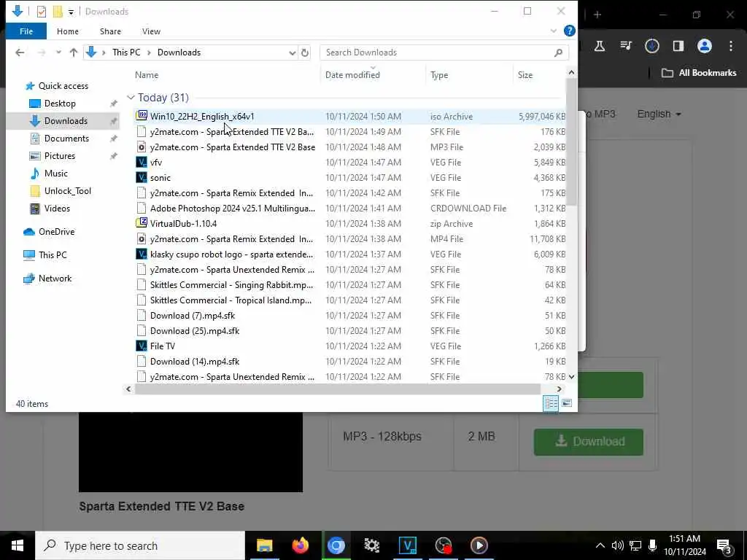Select OneDrive in navigation pane
Viewport: 747px width, 560px height.
tap(56, 232)
